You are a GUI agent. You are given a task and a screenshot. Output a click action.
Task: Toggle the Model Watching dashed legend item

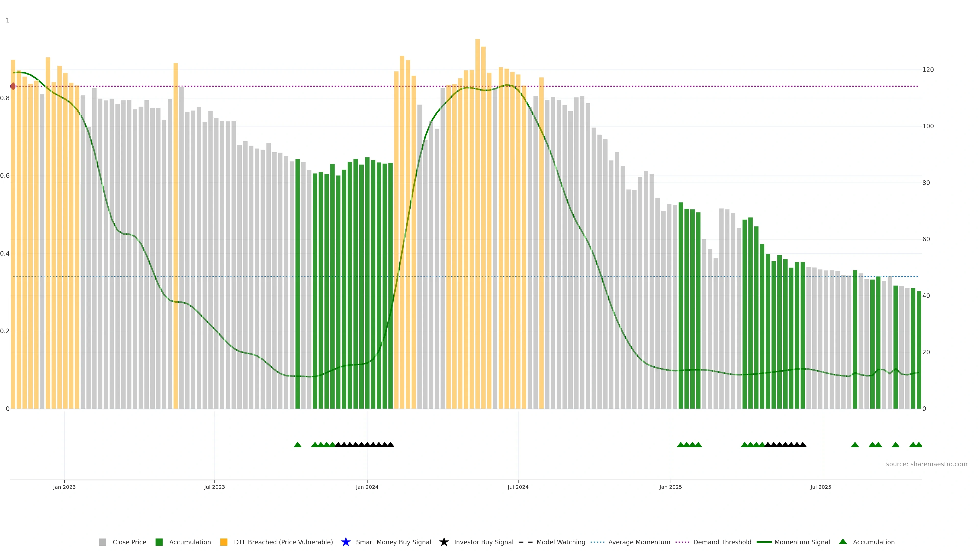point(525,542)
